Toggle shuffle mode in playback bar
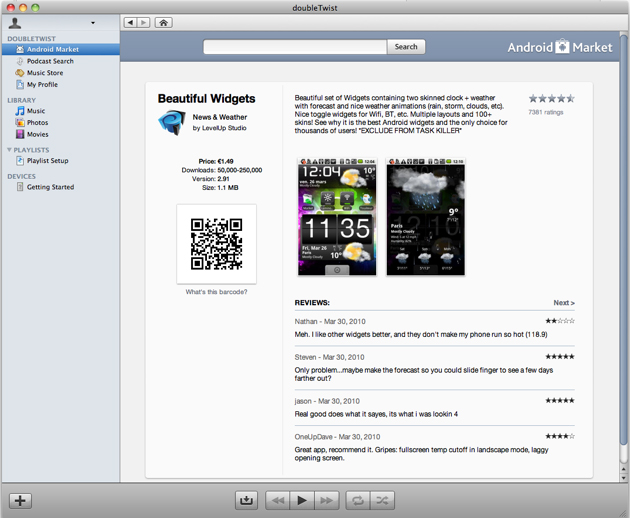 (x=382, y=500)
